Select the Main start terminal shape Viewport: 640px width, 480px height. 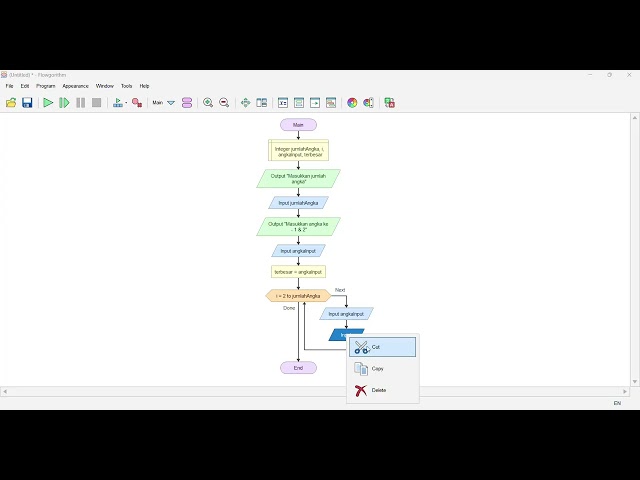coord(298,125)
